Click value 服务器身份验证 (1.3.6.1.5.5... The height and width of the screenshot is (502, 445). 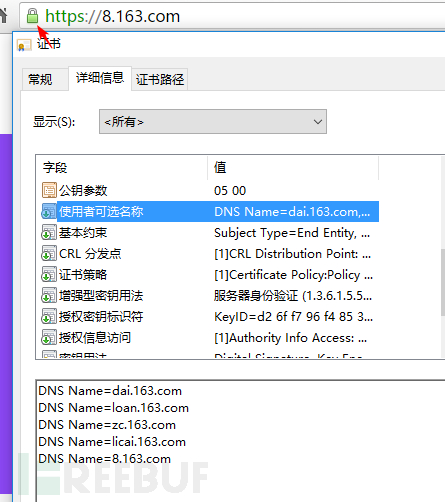(293, 296)
